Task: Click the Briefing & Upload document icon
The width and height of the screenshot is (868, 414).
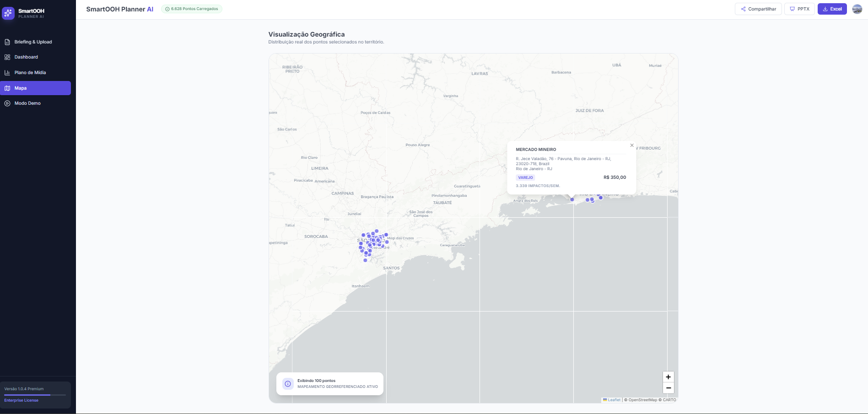Action: coord(7,42)
